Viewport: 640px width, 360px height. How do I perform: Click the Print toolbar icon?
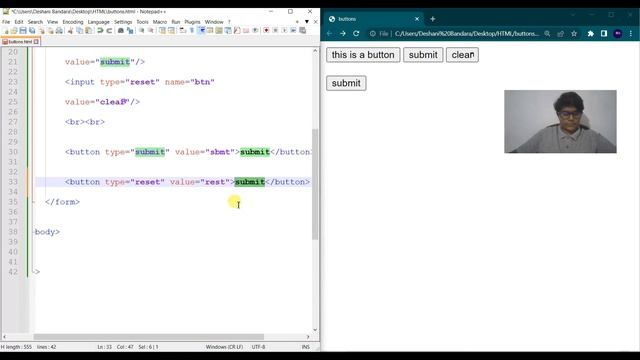pyautogui.click(x=59, y=31)
